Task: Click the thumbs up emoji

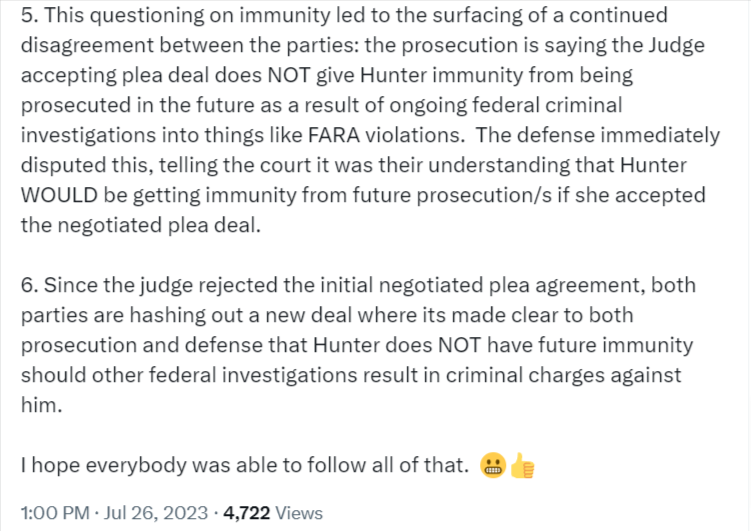Action: [x=519, y=466]
